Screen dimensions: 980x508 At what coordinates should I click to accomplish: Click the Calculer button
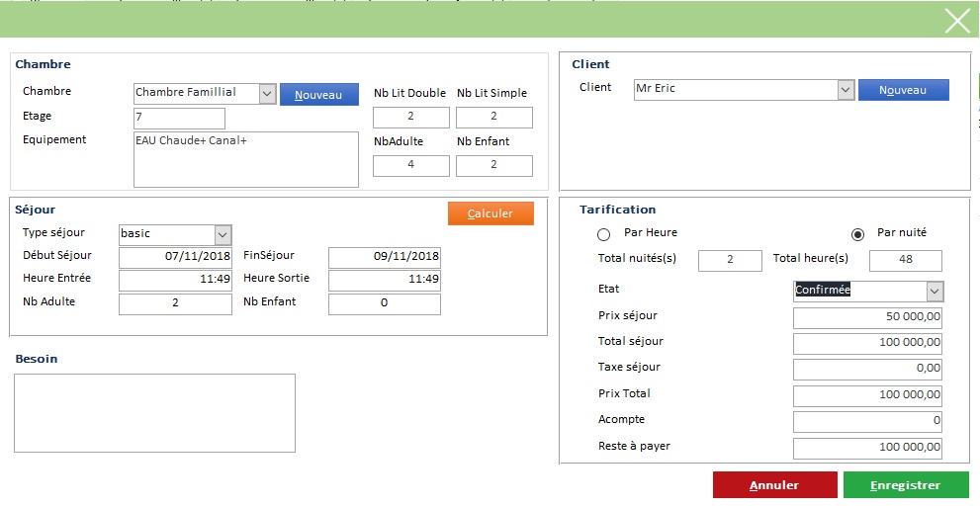click(490, 213)
